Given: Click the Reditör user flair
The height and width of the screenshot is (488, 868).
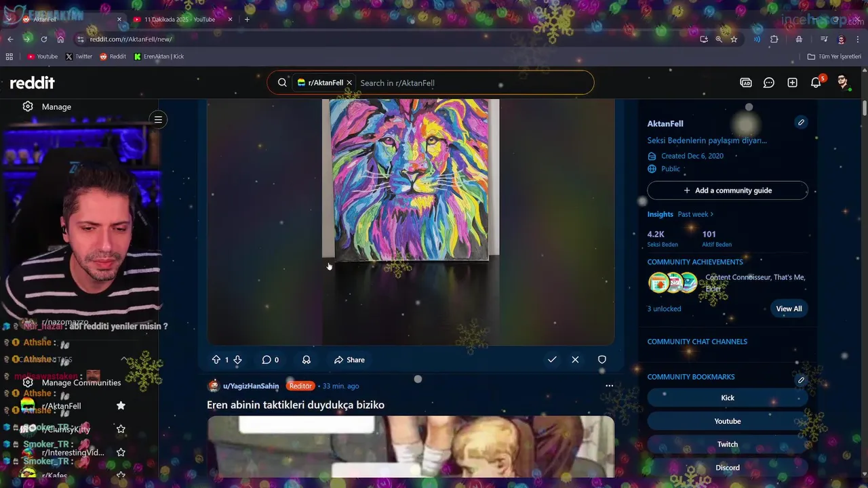Looking at the screenshot, I should pyautogui.click(x=300, y=386).
